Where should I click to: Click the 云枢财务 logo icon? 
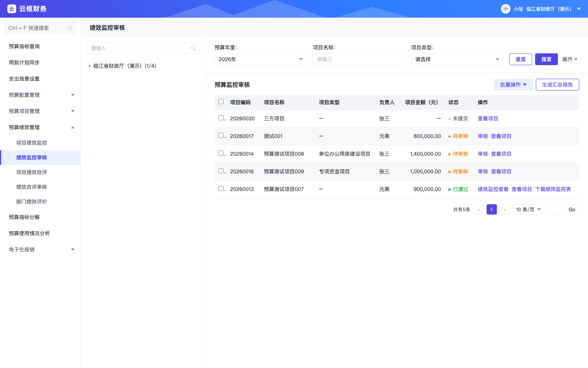[x=12, y=9]
